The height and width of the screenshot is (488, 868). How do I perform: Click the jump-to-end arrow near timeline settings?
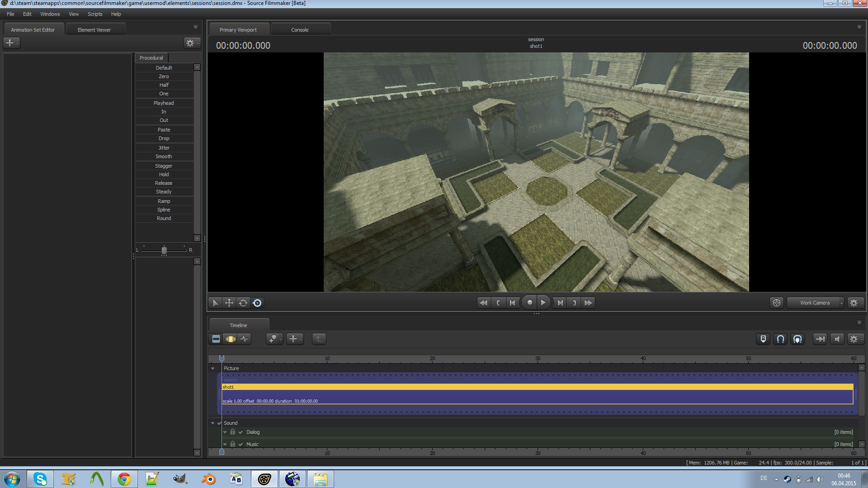tap(820, 339)
